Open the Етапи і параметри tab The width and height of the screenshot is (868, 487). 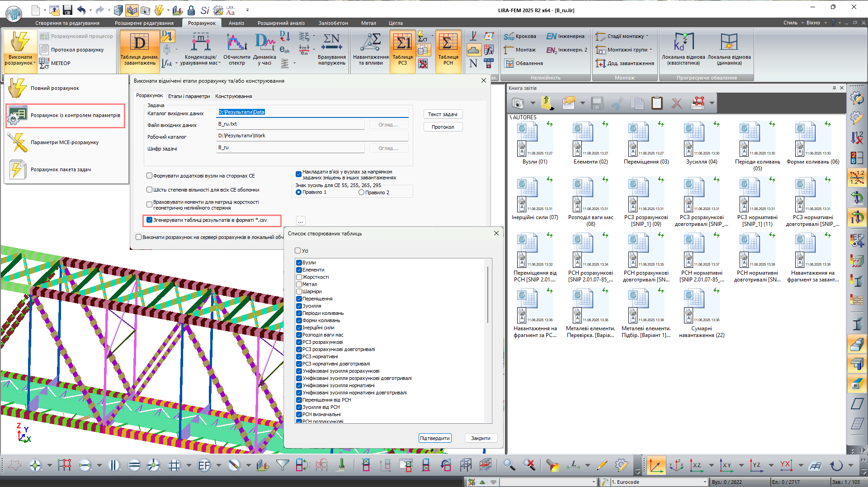coord(189,96)
